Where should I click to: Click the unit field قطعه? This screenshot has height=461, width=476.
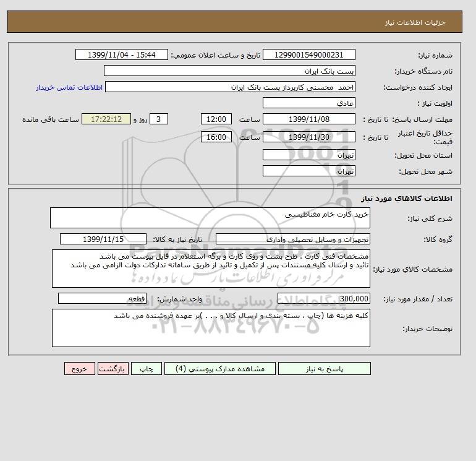[x=102, y=298]
